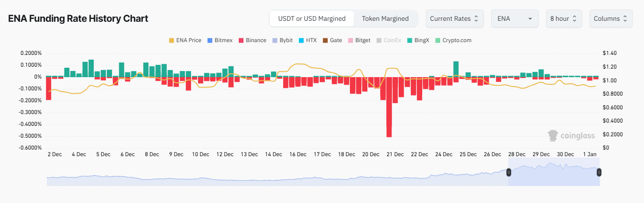Toggle ENA Price series in legend

pyautogui.click(x=185, y=40)
